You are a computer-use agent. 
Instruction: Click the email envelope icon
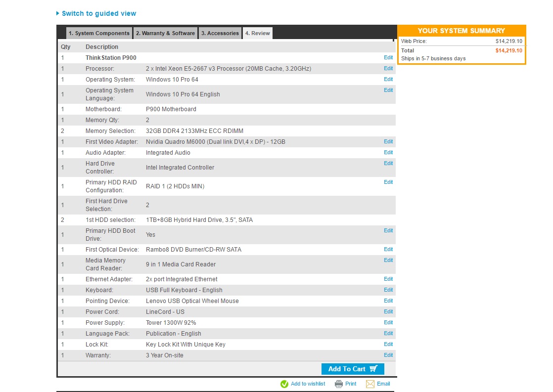click(x=370, y=384)
